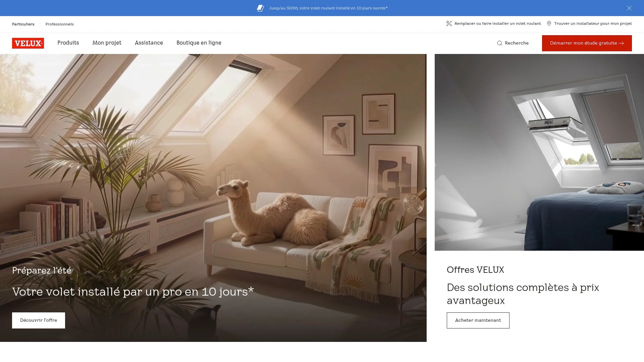644x362 pixels.
Task: Click the search magnifier icon
Action: [499, 43]
